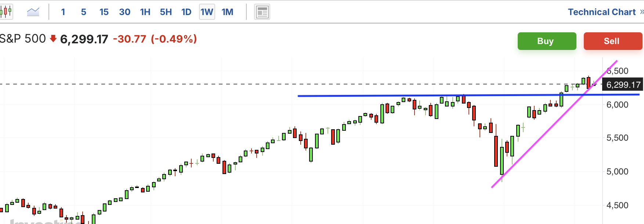Set chart interval to 1M
Viewport: 644px width, 224px height.
pyautogui.click(x=228, y=12)
